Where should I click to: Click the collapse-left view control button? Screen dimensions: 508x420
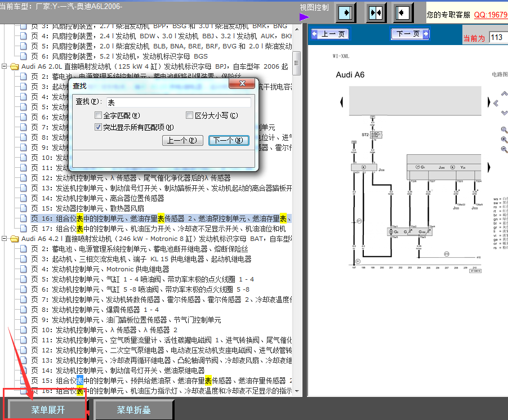(x=403, y=13)
